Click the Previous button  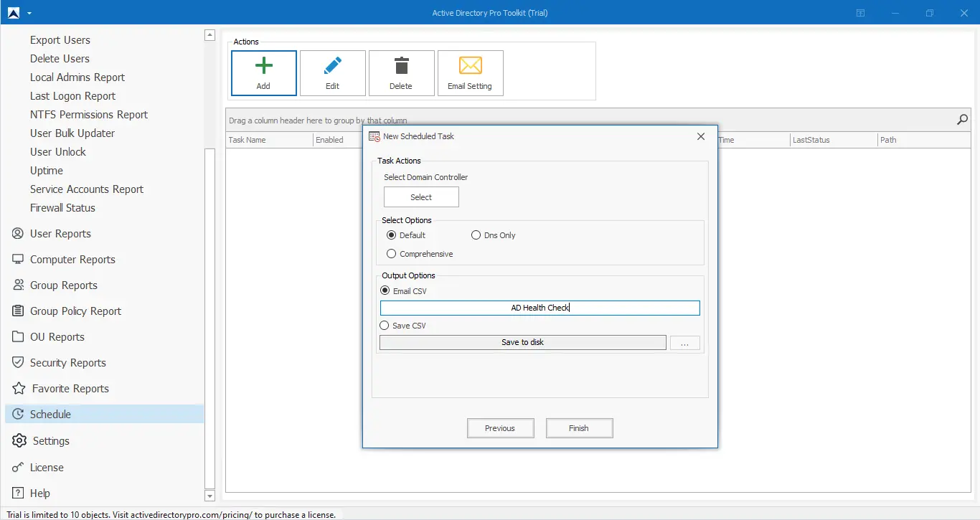point(500,428)
